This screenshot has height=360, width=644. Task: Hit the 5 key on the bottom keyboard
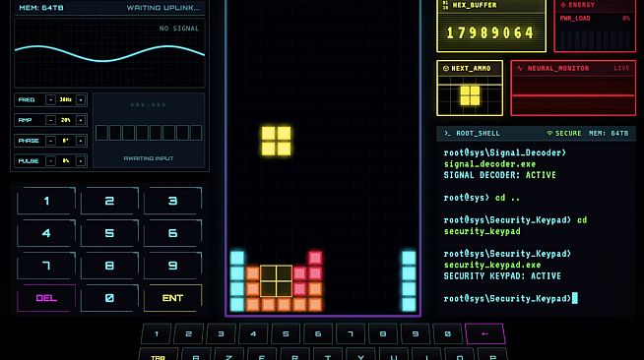(x=286, y=333)
